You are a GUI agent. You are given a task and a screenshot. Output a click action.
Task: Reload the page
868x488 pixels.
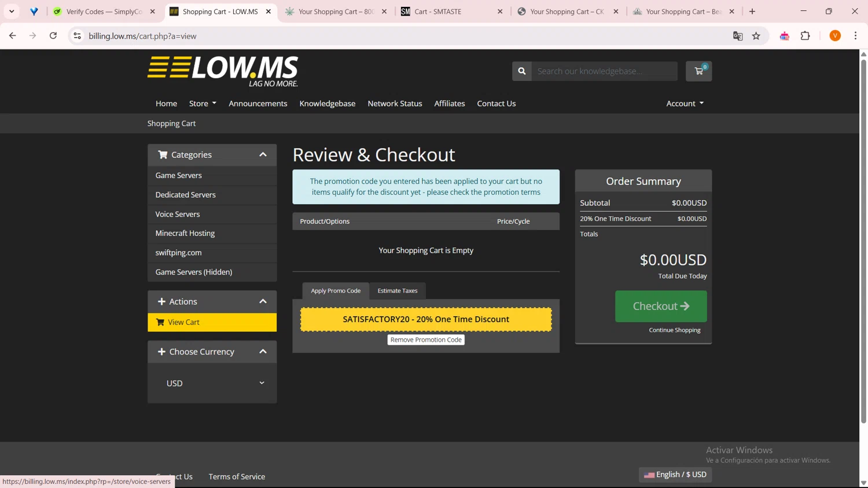[x=53, y=36]
